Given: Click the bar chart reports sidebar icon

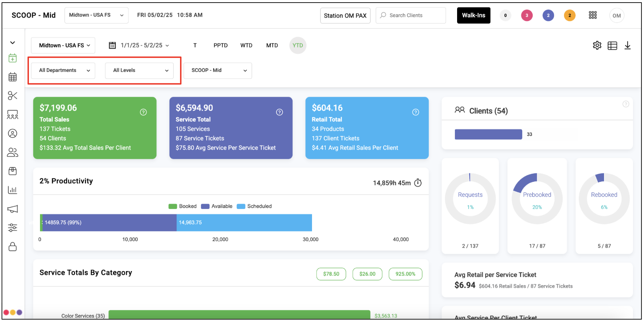Looking at the screenshot, I should pyautogui.click(x=13, y=190).
